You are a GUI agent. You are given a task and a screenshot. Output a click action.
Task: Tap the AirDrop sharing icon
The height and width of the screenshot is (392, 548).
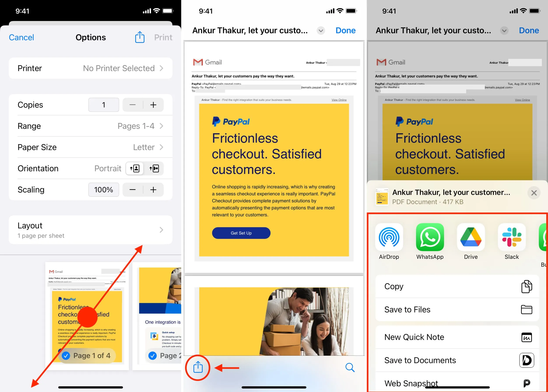[389, 237]
